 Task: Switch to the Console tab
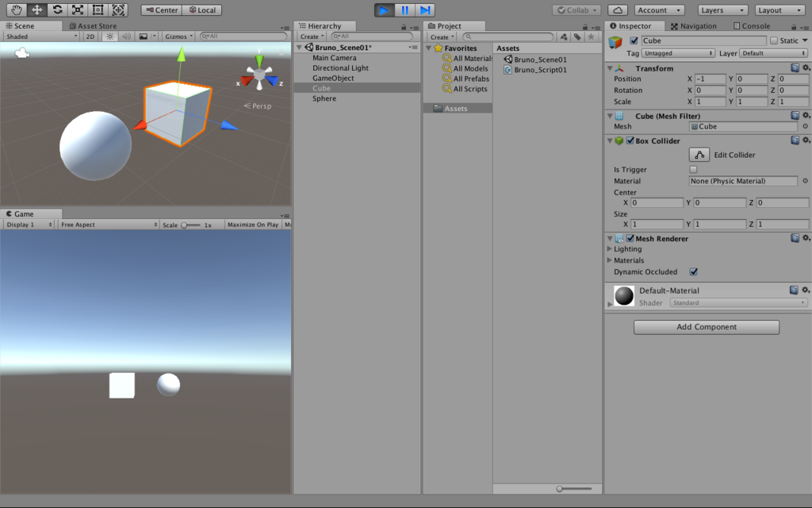[x=752, y=26]
